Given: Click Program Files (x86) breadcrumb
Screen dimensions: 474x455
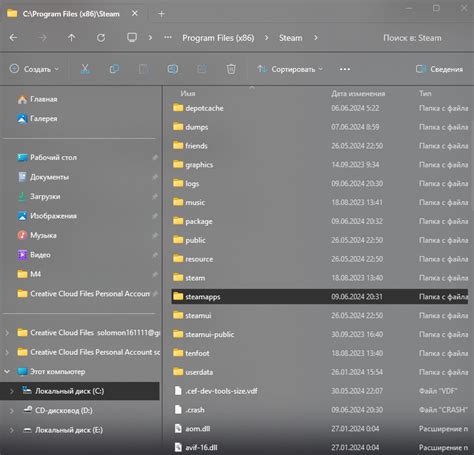Looking at the screenshot, I should pyautogui.click(x=218, y=38).
